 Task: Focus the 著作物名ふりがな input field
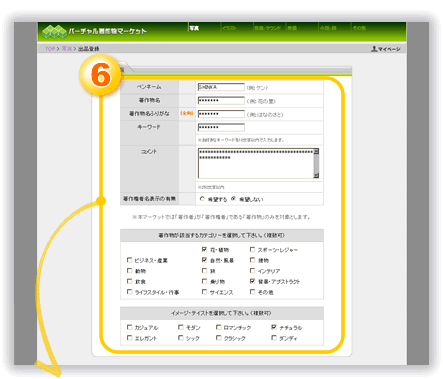(221, 114)
